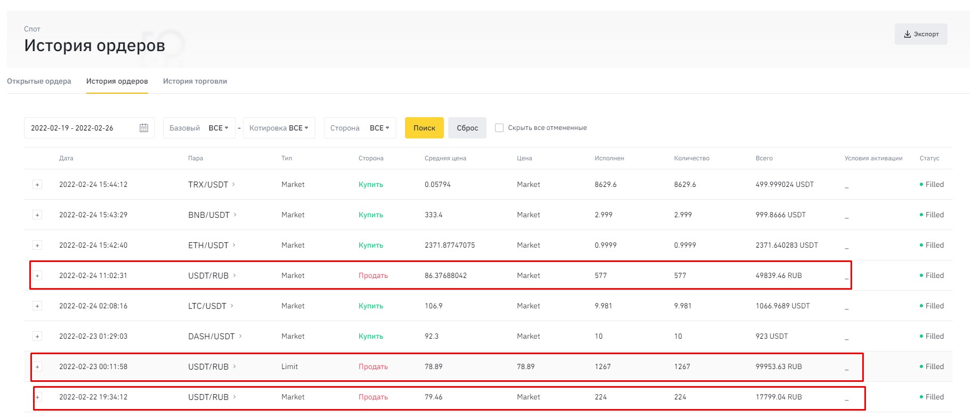Enable Скрыть все отмененные checkbox
This screenshot has height=417, width=980.
(x=499, y=128)
